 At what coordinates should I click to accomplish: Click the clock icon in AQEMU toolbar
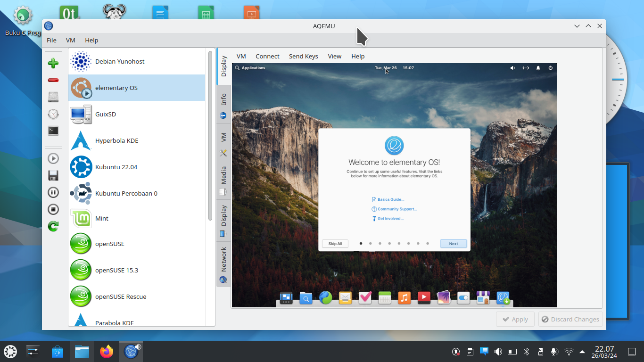coord(53,114)
